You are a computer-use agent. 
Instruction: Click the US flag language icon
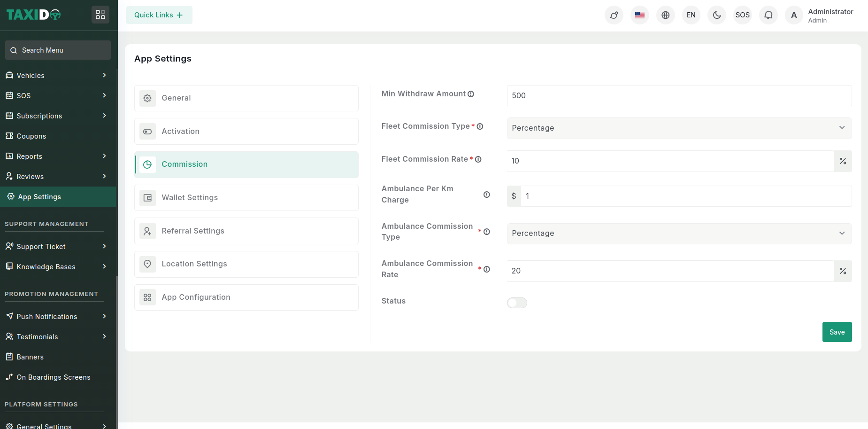639,15
